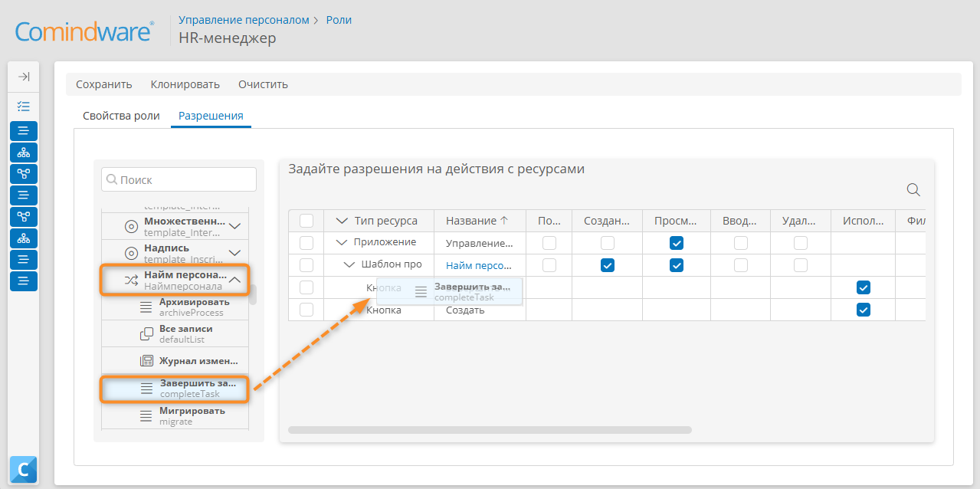Screen dimensions: 980x489
Task: Expand the Надпись item chevron
Action: pyautogui.click(x=235, y=253)
